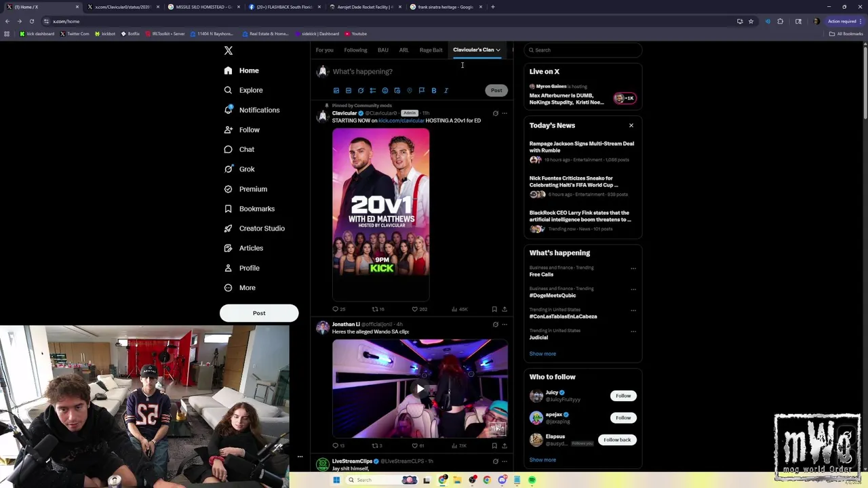Bookmark the Clavicular 20v1 post
The width and height of the screenshot is (868, 488).
coord(494,309)
